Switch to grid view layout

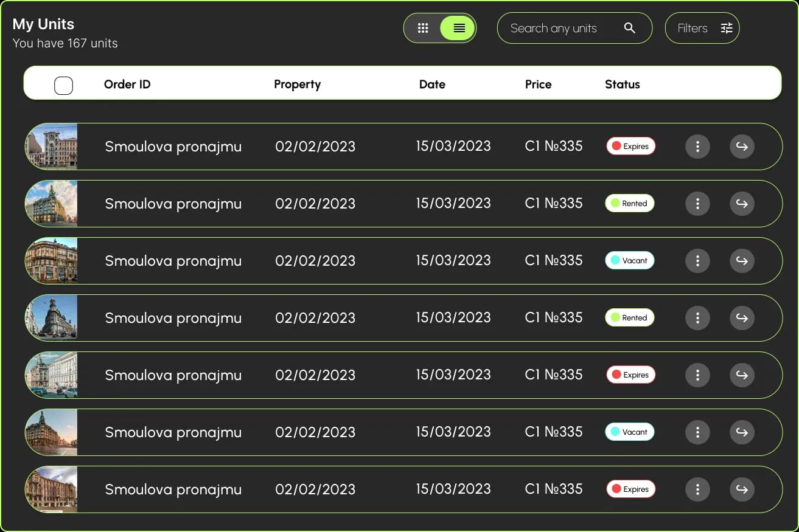tap(423, 28)
